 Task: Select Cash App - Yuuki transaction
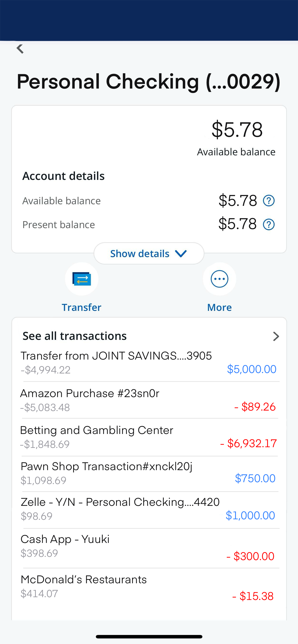coord(65,539)
